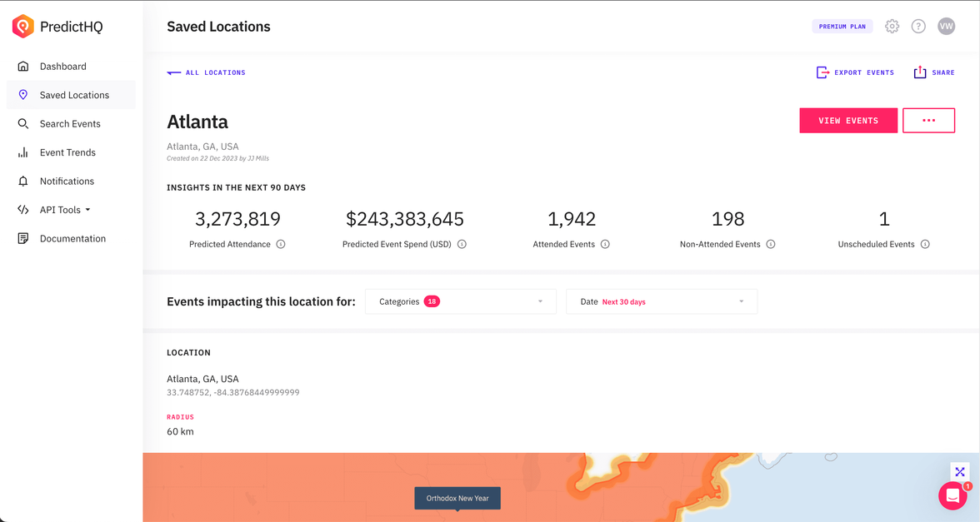Open Event Trends in sidebar
The width and height of the screenshot is (980, 522).
(x=67, y=152)
